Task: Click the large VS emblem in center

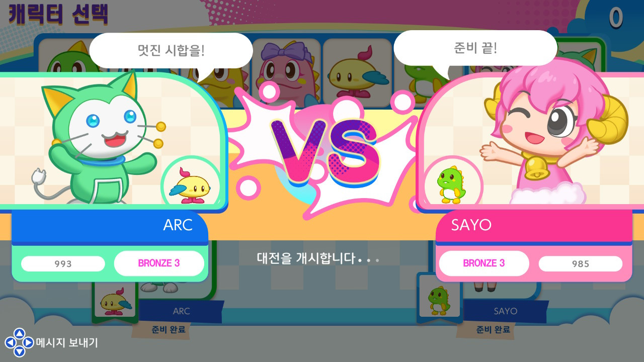Action: pos(325,150)
